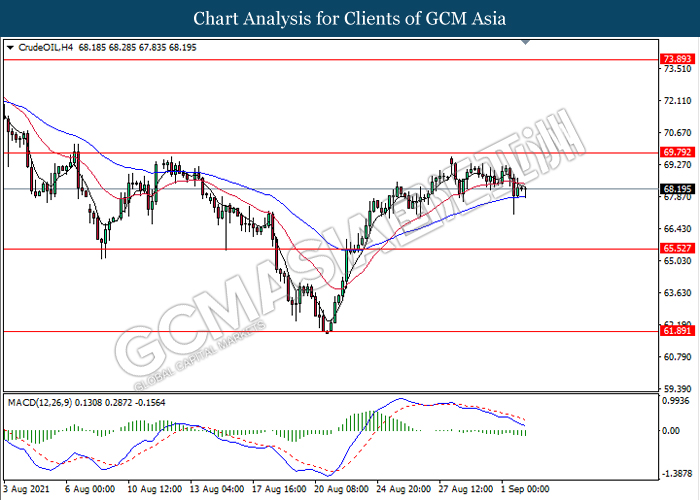
Task: Click the triangle arrow beside CrudeOIL,H4
Action: (10, 47)
